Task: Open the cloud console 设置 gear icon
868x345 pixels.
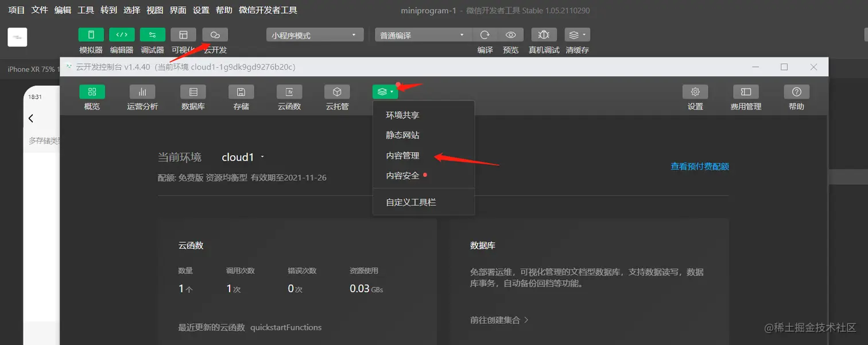Action: click(695, 92)
